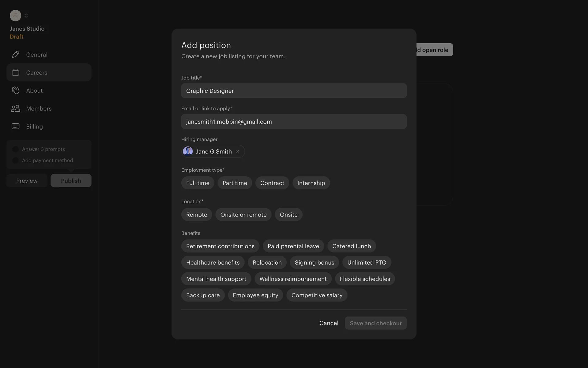Click the waving hand About icon
The image size is (588, 368).
[15, 90]
